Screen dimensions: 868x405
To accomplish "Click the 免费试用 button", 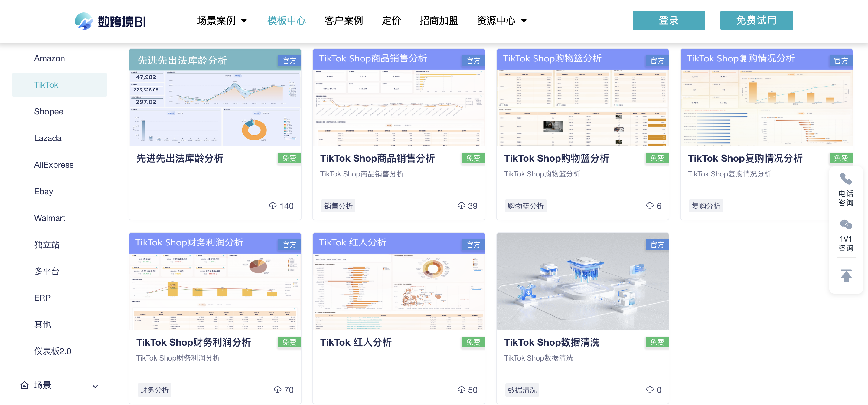I will point(756,20).
